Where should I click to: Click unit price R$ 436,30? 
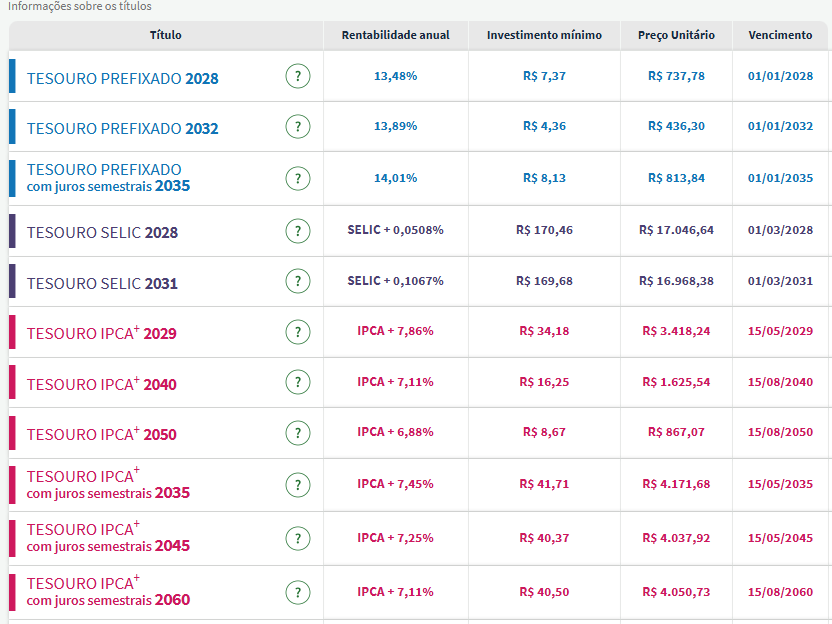pyautogui.click(x=676, y=126)
